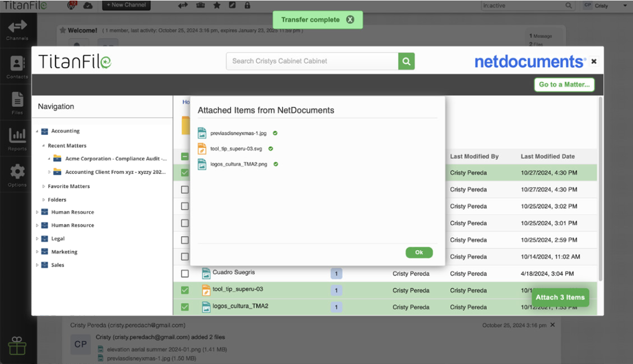
Task: Open Reports in the left sidebar
Action: pyautogui.click(x=17, y=139)
